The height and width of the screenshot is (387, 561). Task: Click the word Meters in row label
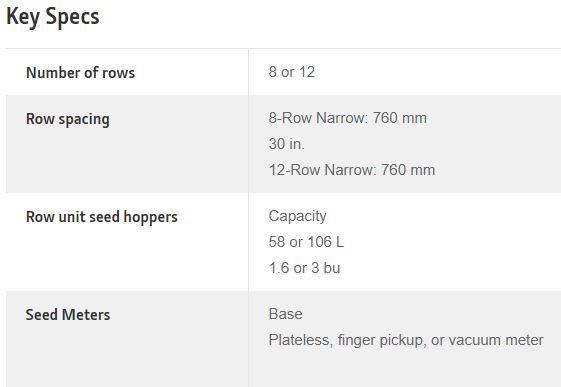coord(86,315)
